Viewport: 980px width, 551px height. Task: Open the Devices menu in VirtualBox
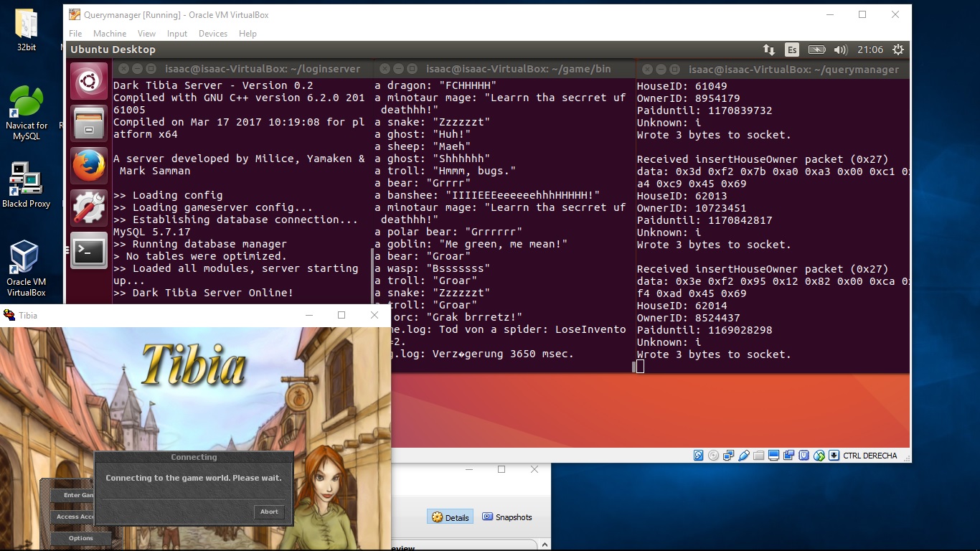click(x=213, y=34)
